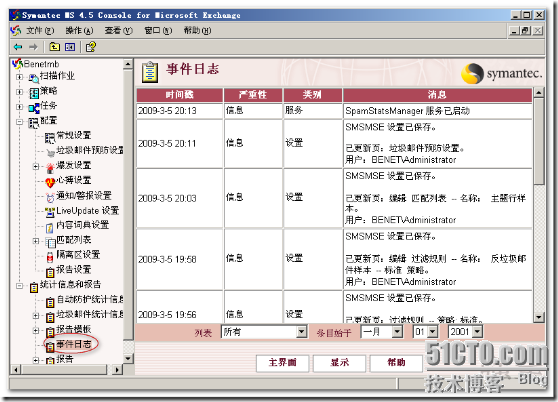The image size is (558, 402).
Task: Click the 事件日志 clipboard header icon
Action: (x=150, y=72)
